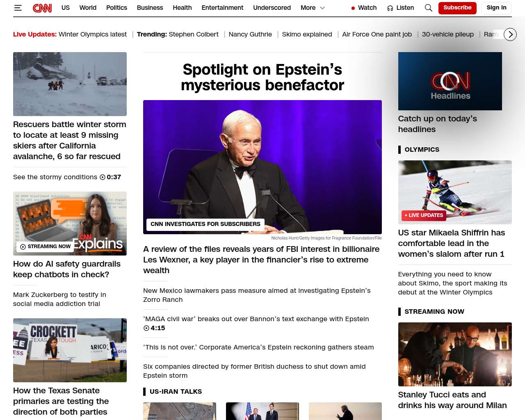
Task: Open the Politics section
Action: 116,8
